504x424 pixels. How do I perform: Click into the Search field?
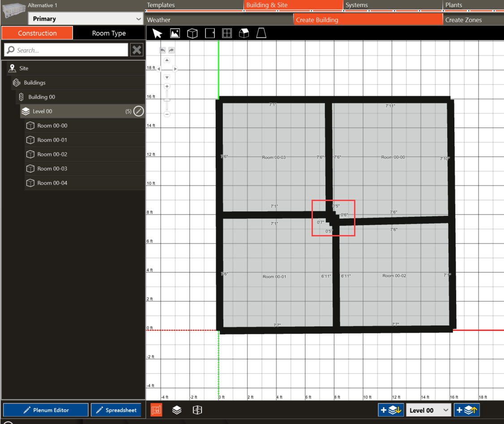pos(66,50)
